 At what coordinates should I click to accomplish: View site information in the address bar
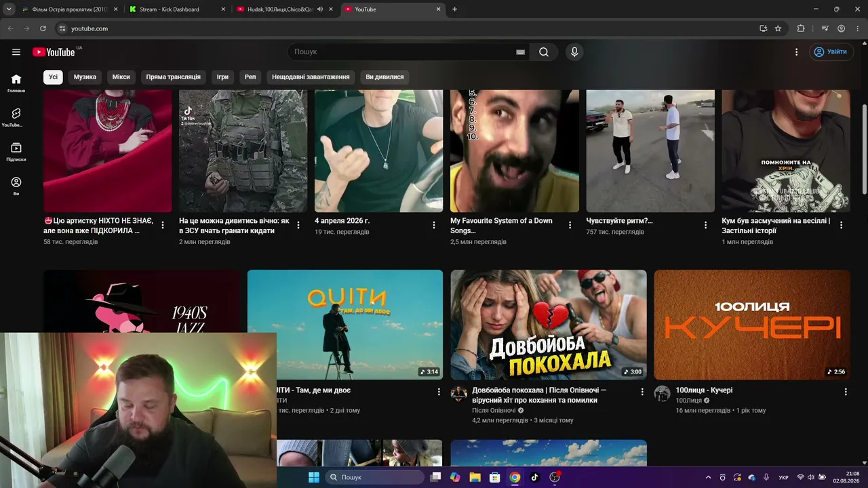pyautogui.click(x=62, y=28)
